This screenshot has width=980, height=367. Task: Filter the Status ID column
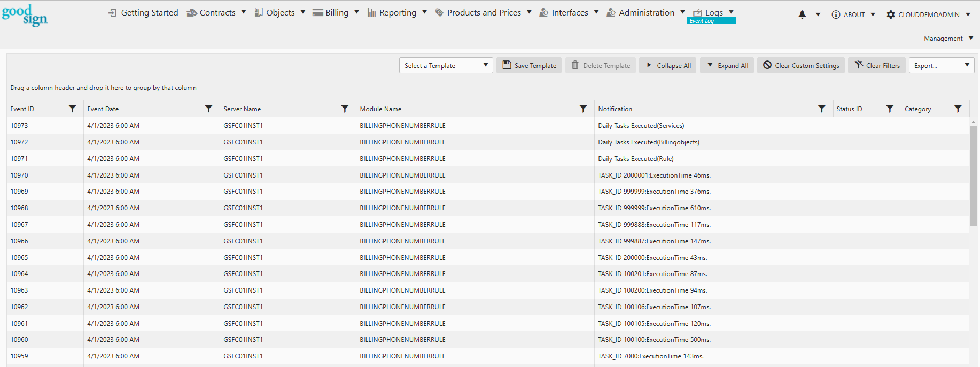(890, 109)
